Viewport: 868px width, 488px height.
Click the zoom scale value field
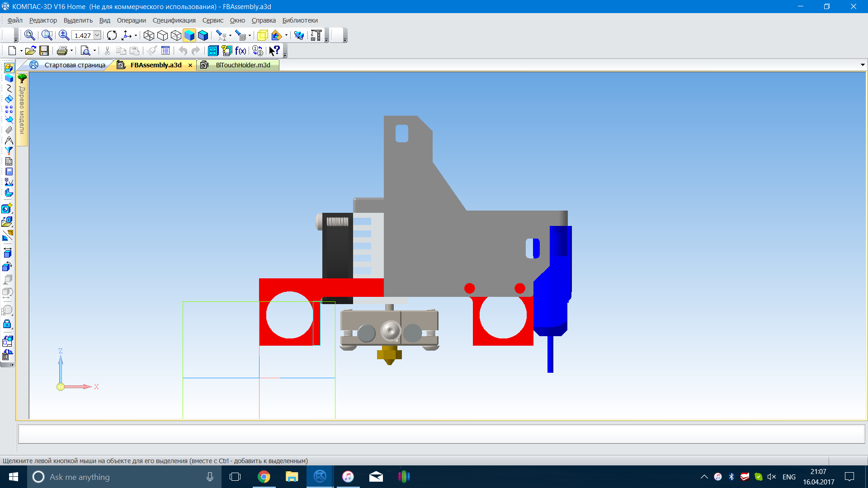(82, 35)
